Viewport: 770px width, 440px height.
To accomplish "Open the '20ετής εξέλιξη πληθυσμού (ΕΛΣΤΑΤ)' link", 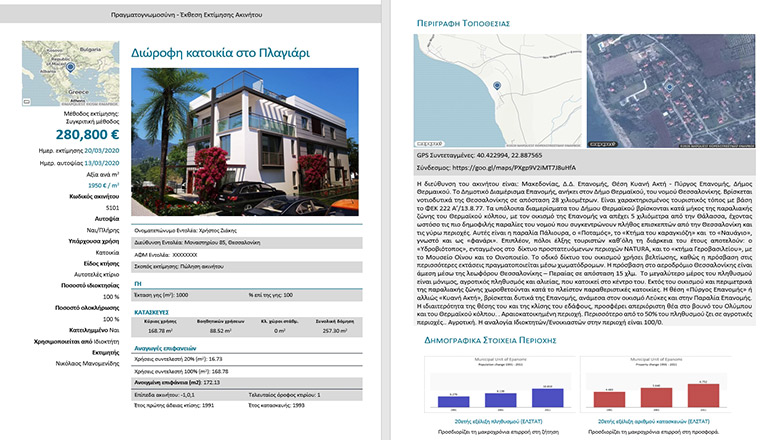I will click(x=498, y=421).
